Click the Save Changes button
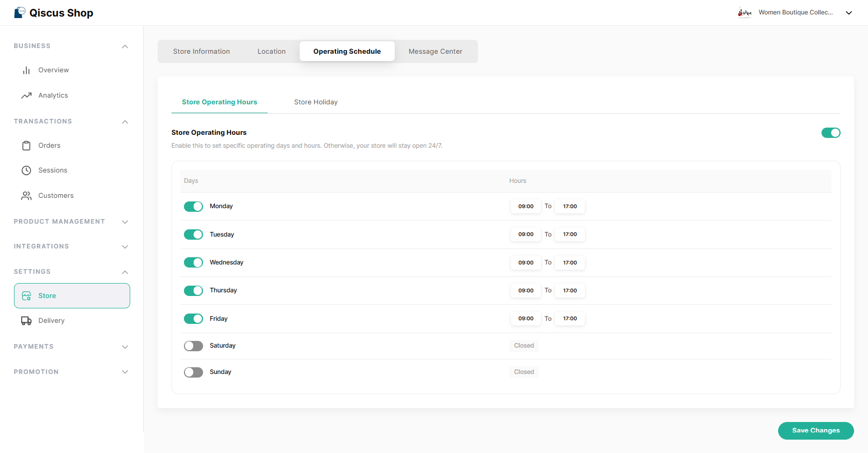This screenshot has width=868, height=453. (x=815, y=431)
